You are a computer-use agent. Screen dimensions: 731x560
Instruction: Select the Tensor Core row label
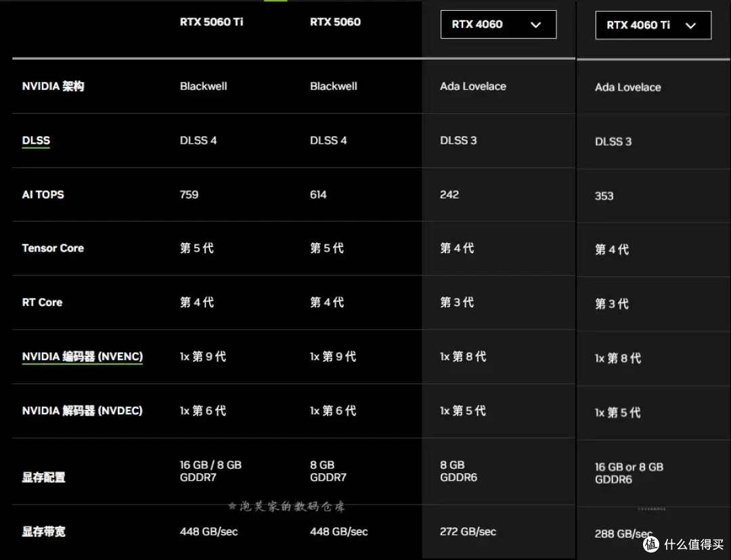pos(53,248)
